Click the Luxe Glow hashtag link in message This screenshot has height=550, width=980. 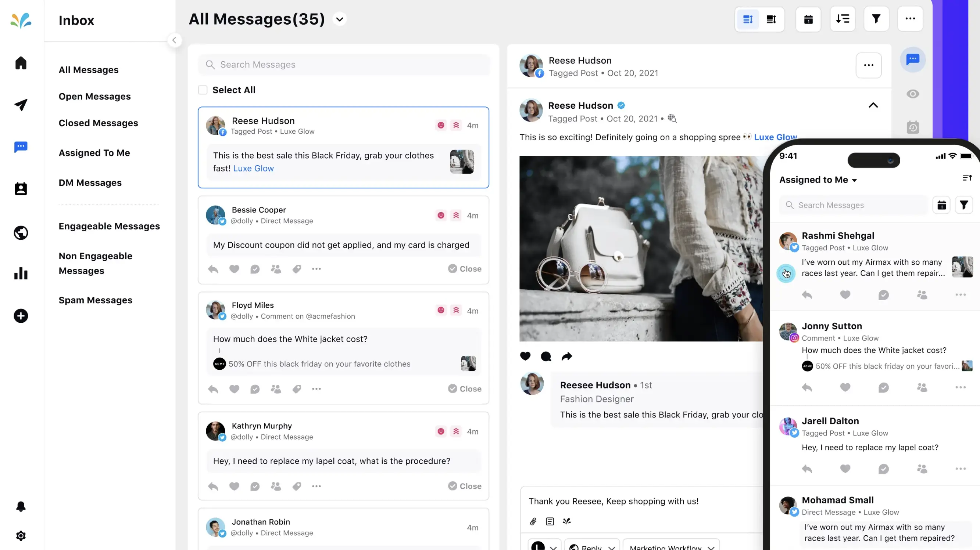(253, 168)
